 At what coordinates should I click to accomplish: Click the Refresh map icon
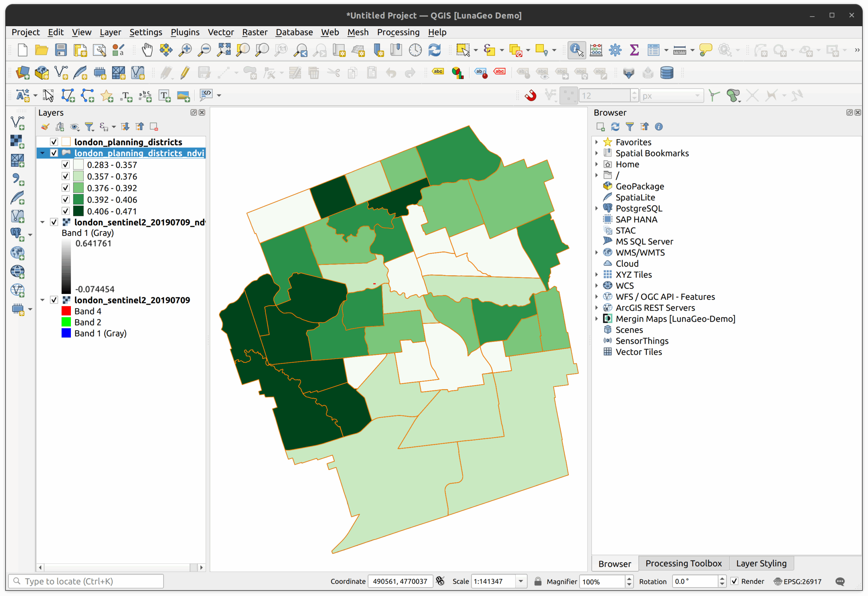(x=434, y=50)
